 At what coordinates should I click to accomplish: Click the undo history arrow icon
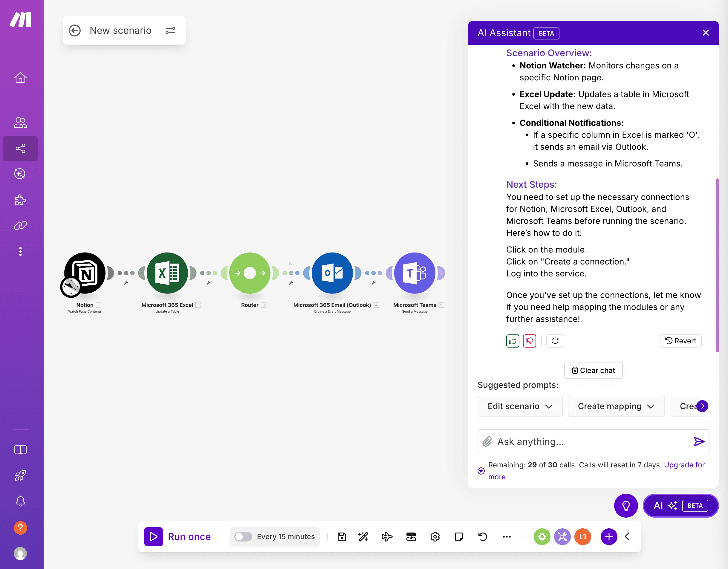[483, 536]
